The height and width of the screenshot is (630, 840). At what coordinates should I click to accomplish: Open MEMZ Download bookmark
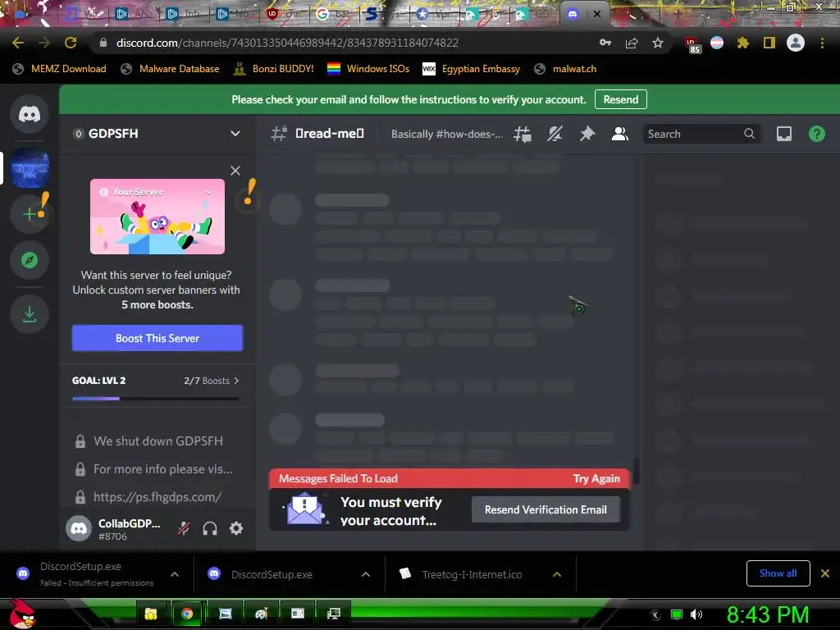click(59, 69)
